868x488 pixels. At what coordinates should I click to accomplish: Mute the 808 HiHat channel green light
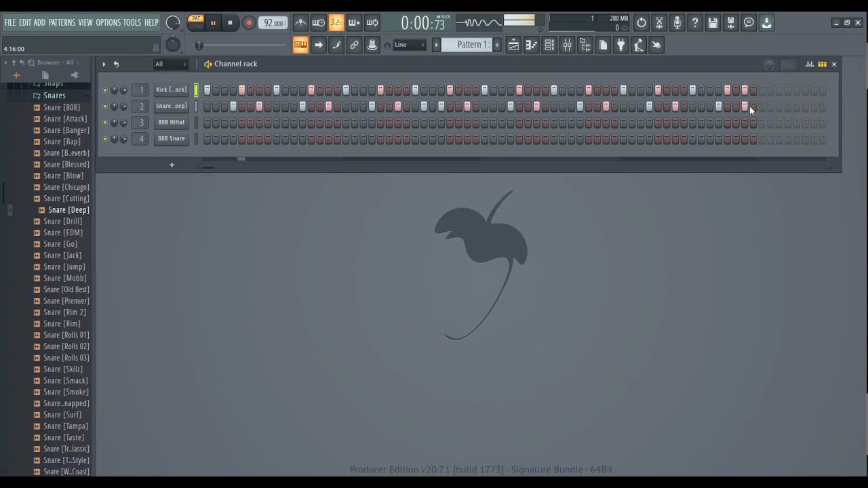click(105, 123)
